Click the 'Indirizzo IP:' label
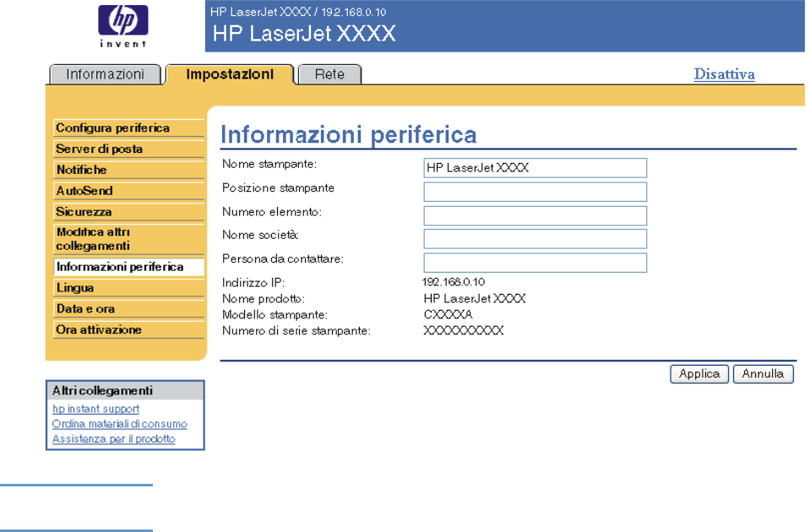This screenshot has width=810, height=532. (253, 283)
